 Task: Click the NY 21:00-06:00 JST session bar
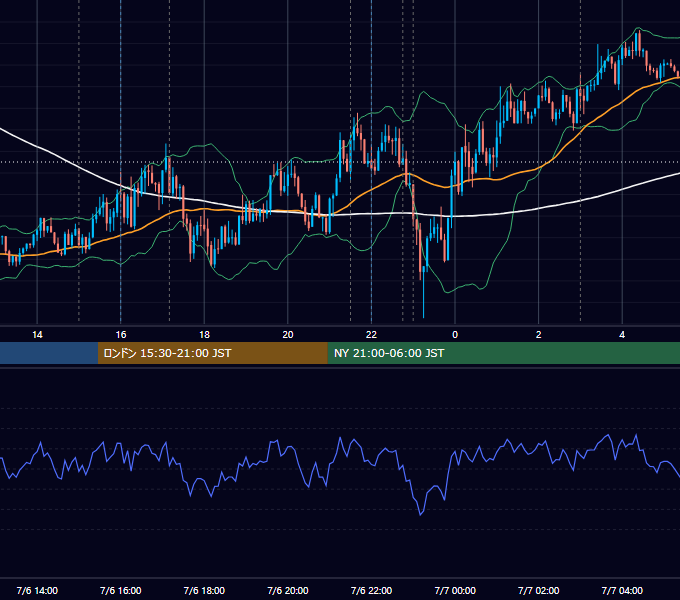(x=503, y=353)
